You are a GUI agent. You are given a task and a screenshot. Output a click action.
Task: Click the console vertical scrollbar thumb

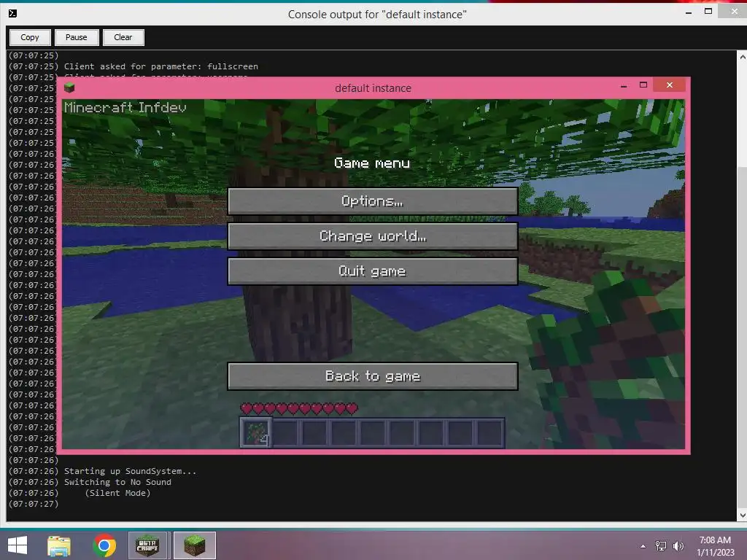coord(742,337)
